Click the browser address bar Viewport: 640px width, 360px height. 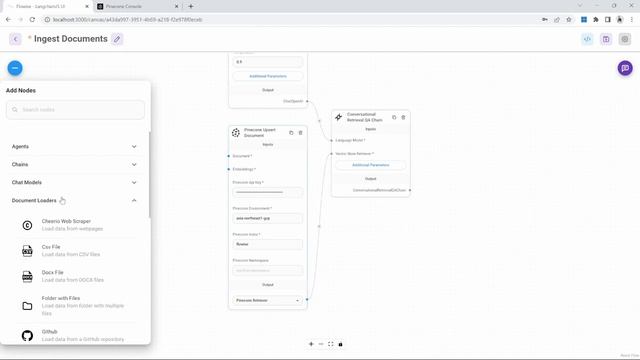(x=290, y=20)
